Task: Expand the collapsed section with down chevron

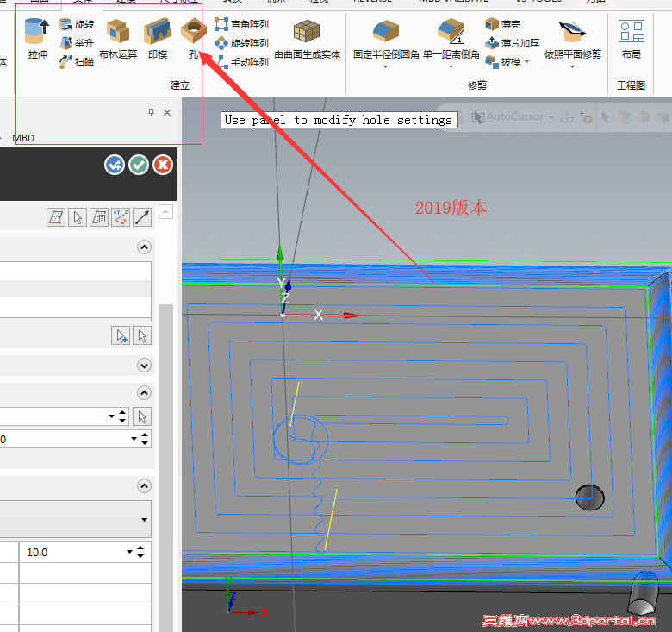Action: pos(144,366)
